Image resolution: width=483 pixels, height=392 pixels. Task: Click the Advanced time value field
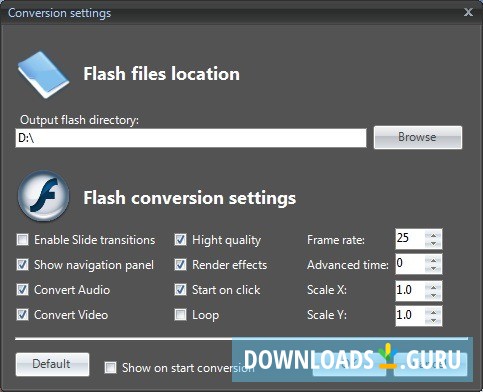[x=410, y=264]
